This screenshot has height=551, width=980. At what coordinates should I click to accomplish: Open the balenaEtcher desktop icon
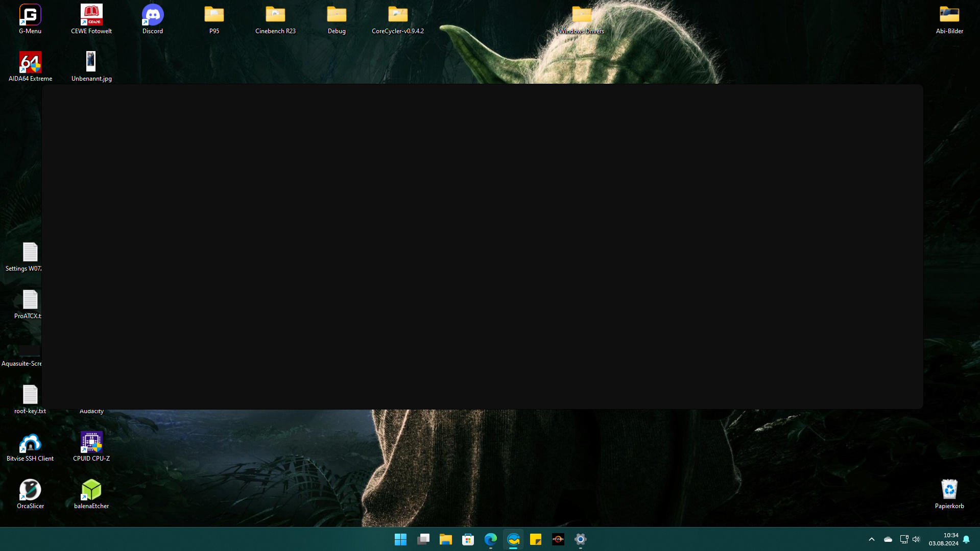(91, 490)
